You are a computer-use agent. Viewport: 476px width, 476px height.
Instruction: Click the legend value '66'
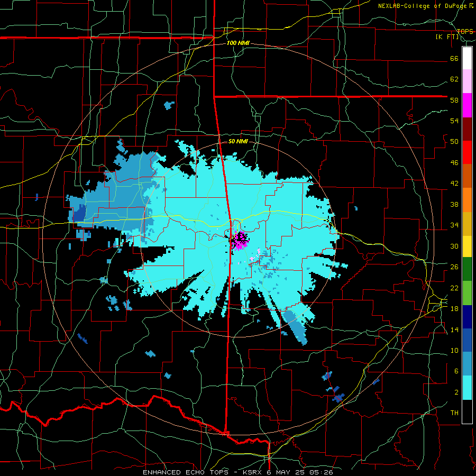(454, 58)
